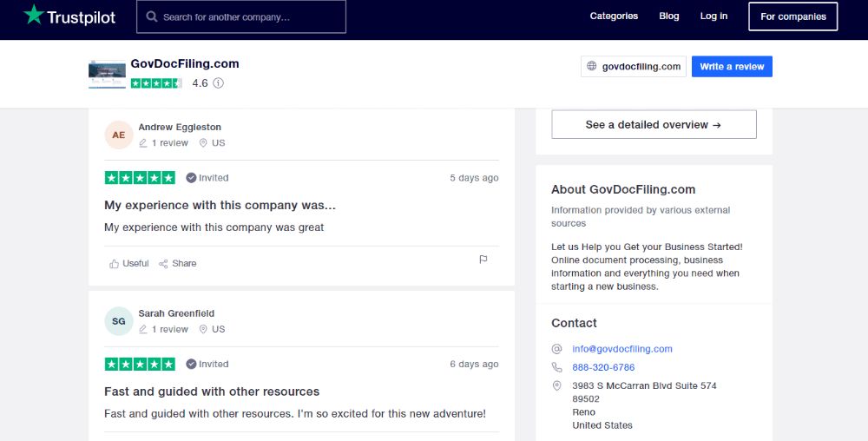868x441 pixels.
Task: Click Andrew Eggleston's five-star rating
Action: pos(140,178)
